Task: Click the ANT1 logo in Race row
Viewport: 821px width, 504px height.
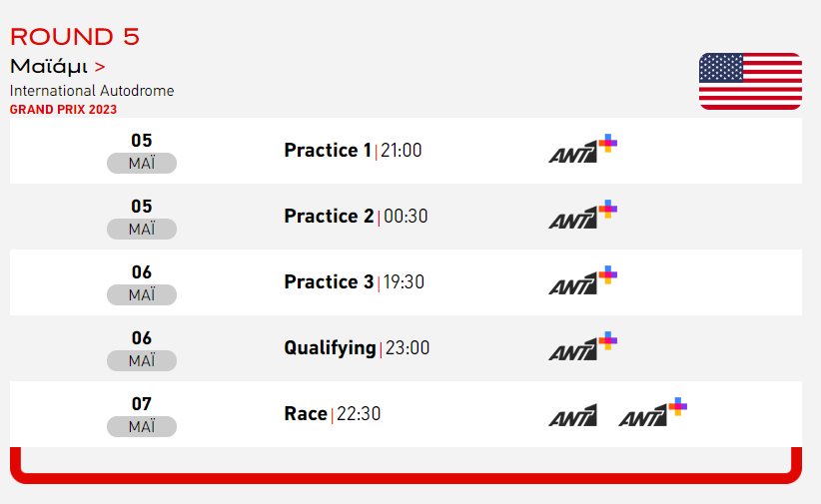Action: pyautogui.click(x=573, y=415)
